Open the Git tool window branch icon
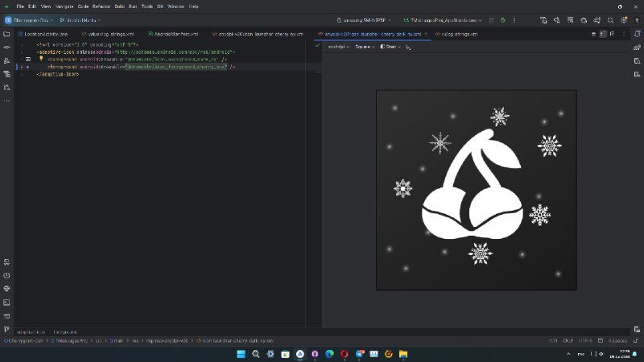Screen dimensions: 644x362 [x=6, y=329]
